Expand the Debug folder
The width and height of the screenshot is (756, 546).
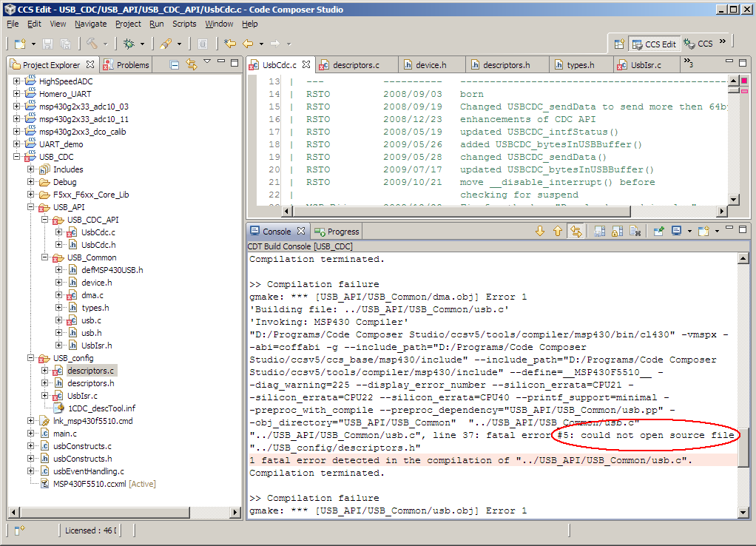[x=30, y=182]
